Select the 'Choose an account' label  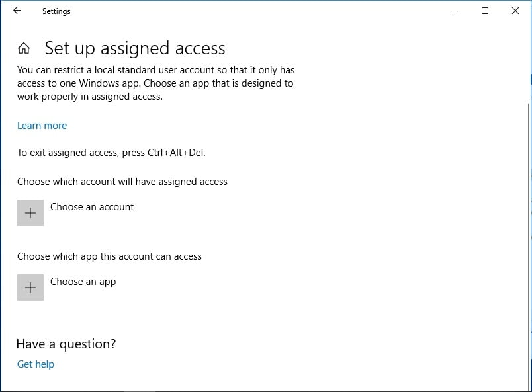(92, 207)
